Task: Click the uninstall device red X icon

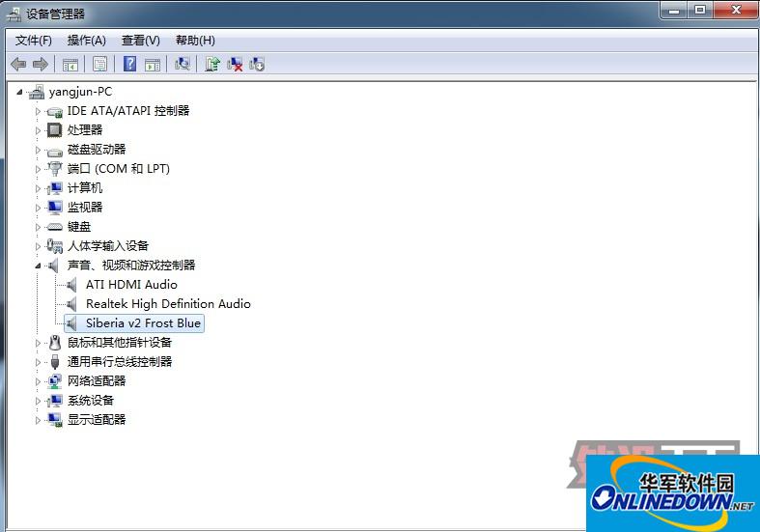Action: tap(235, 64)
